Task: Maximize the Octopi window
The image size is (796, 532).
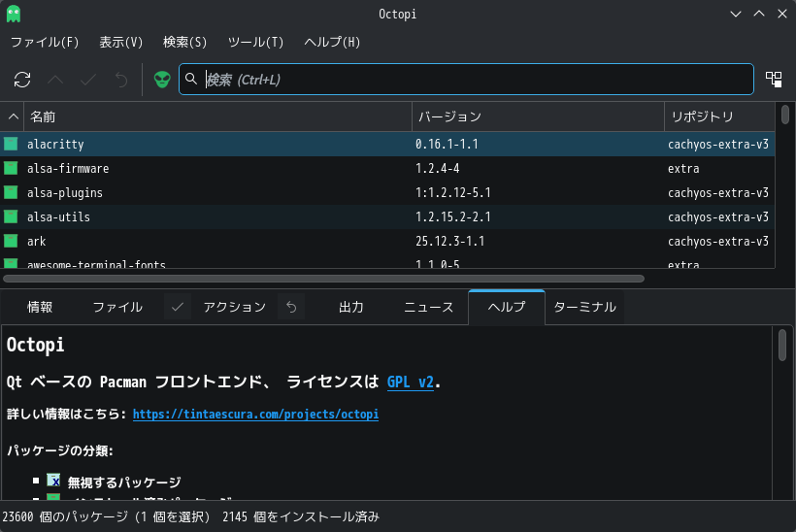Action: click(759, 14)
